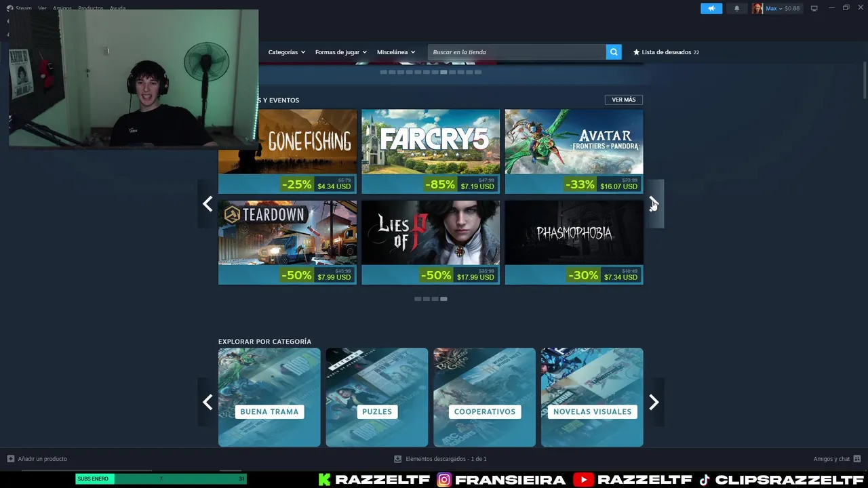This screenshot has width=868, height=488.
Task: Switch to Big Picture mode icon
Action: [x=814, y=8]
